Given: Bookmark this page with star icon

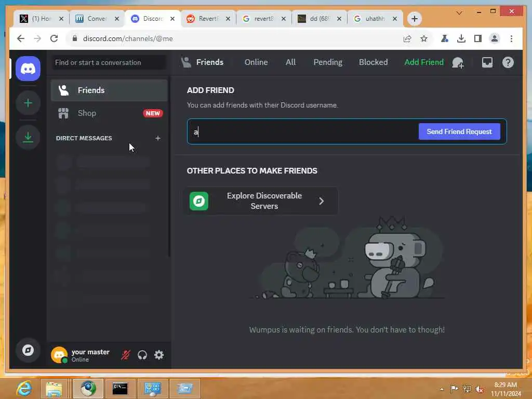Looking at the screenshot, I should 424,38.
